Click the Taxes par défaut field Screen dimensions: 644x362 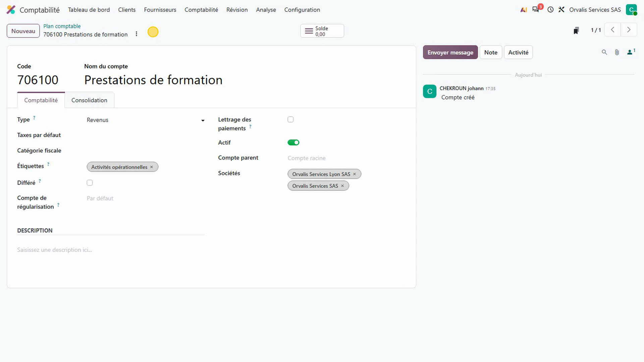tap(146, 135)
